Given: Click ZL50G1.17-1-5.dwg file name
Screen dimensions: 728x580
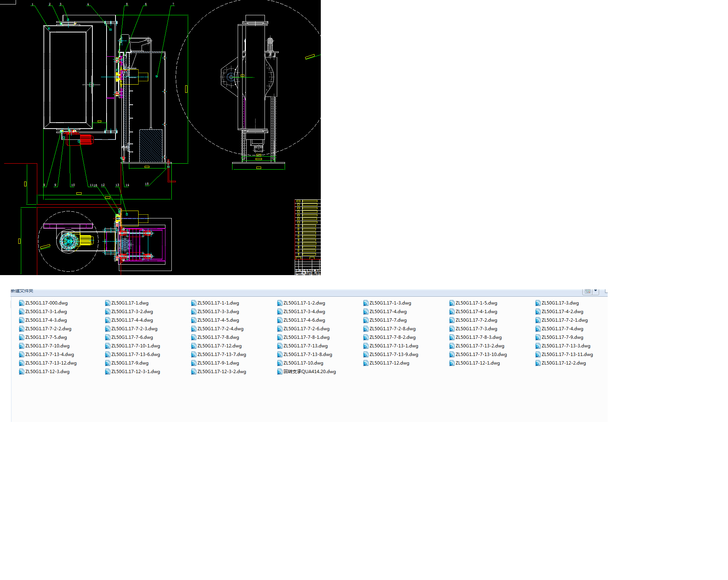Looking at the screenshot, I should tap(476, 303).
